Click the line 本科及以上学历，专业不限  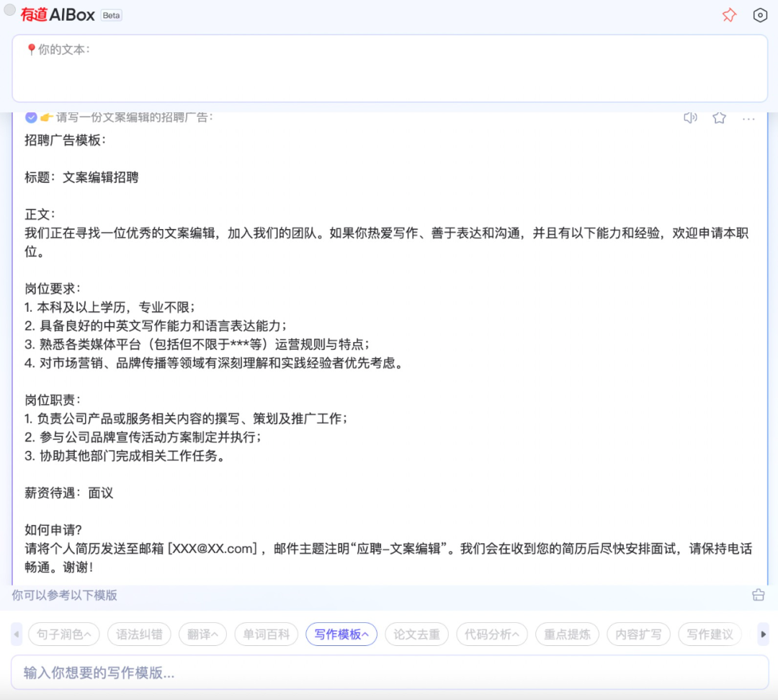pyautogui.click(x=109, y=307)
